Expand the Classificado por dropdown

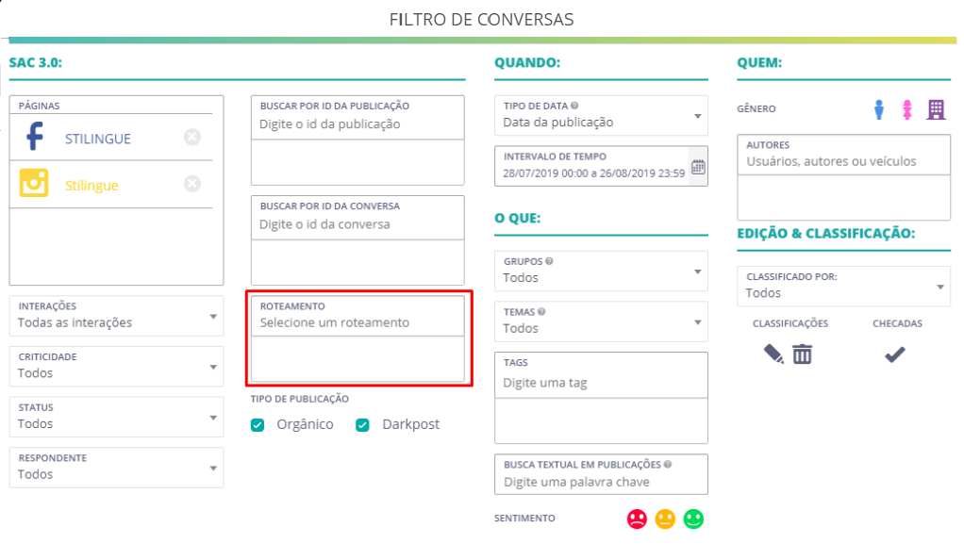843,287
